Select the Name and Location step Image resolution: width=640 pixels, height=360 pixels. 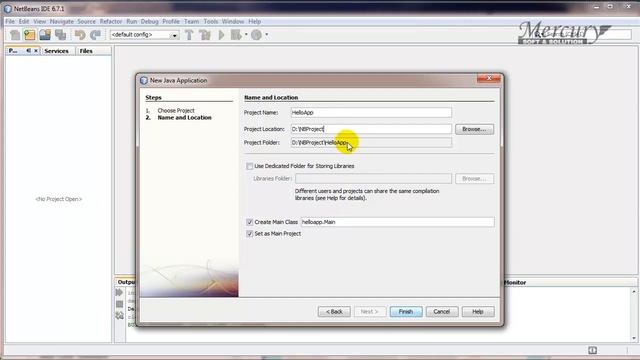point(184,118)
